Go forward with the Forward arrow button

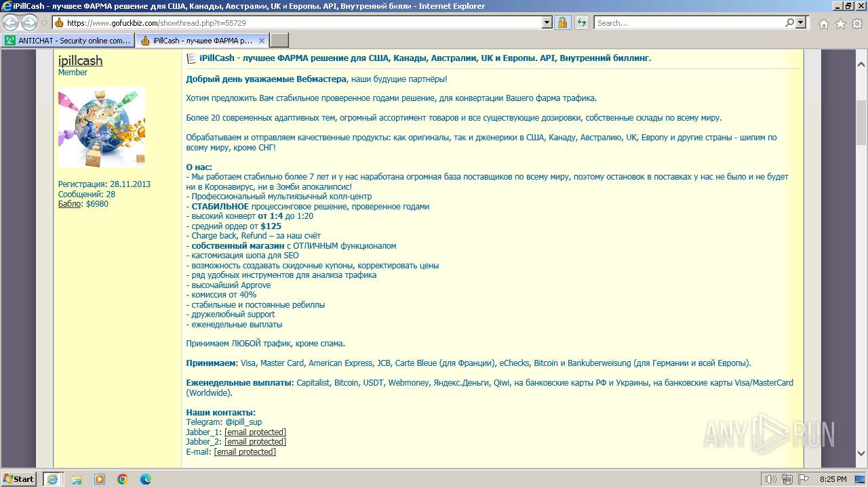[29, 22]
